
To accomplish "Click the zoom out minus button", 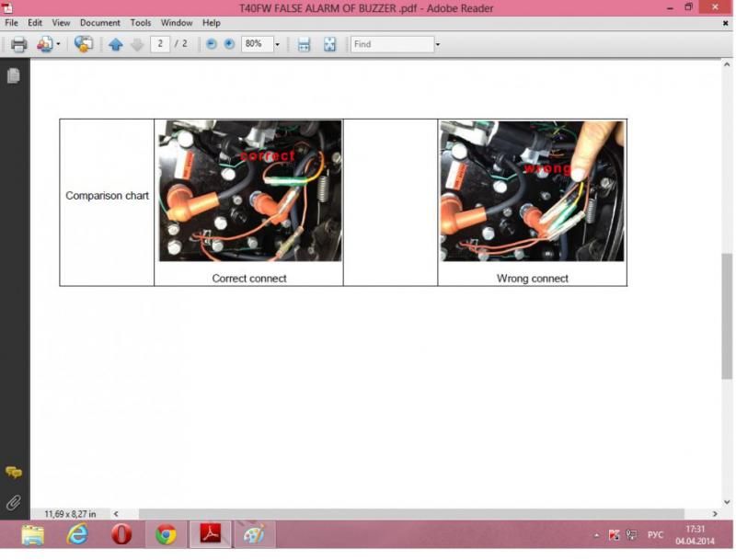I will [212, 44].
